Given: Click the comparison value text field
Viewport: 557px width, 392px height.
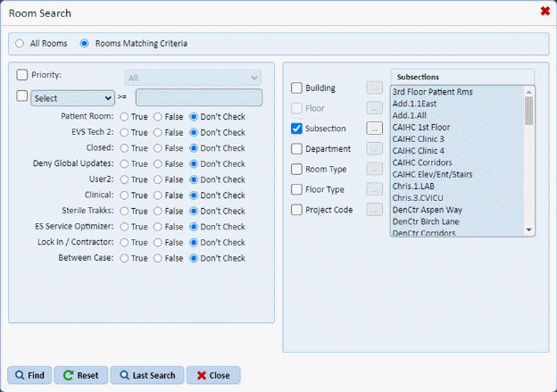Looking at the screenshot, I should tap(198, 97).
